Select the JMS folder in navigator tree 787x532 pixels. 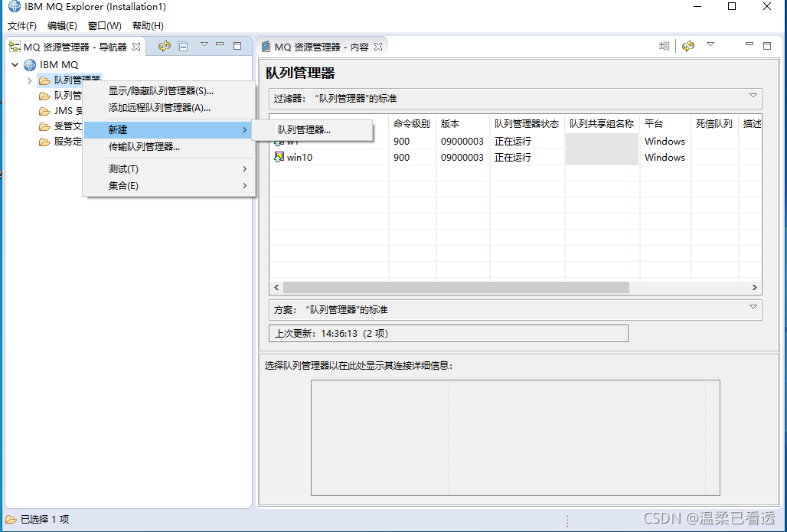point(61,111)
